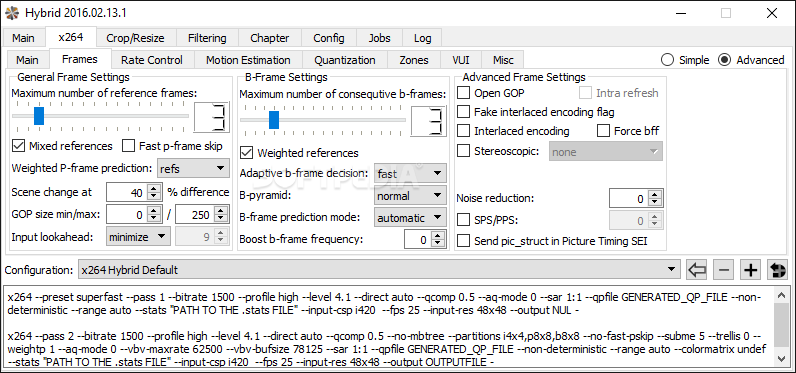Uncheck Weighted references in B-Frame Settings
The width and height of the screenshot is (796, 373).
[247, 153]
